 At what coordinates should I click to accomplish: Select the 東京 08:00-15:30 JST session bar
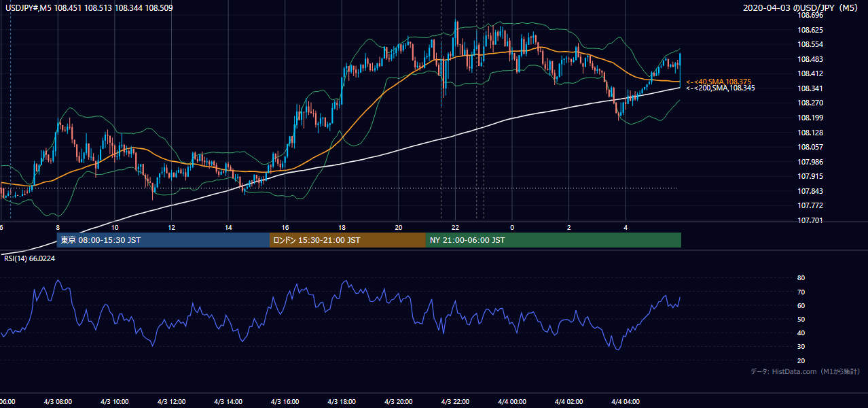163,240
